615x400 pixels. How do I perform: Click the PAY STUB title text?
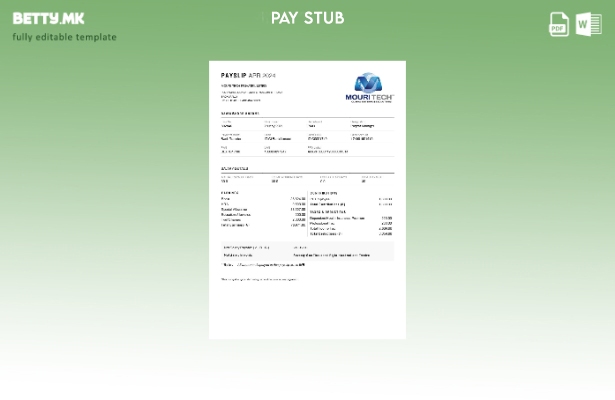pyautogui.click(x=307, y=18)
